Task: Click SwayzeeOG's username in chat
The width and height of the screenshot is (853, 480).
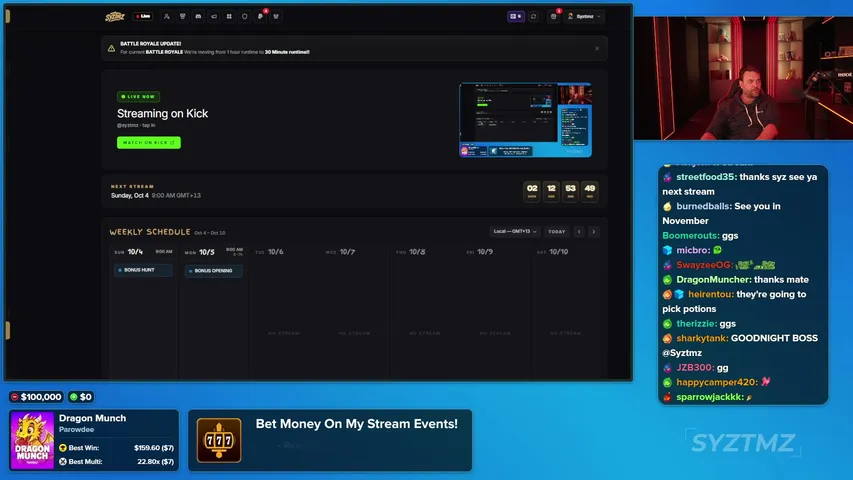Action: [703, 265]
